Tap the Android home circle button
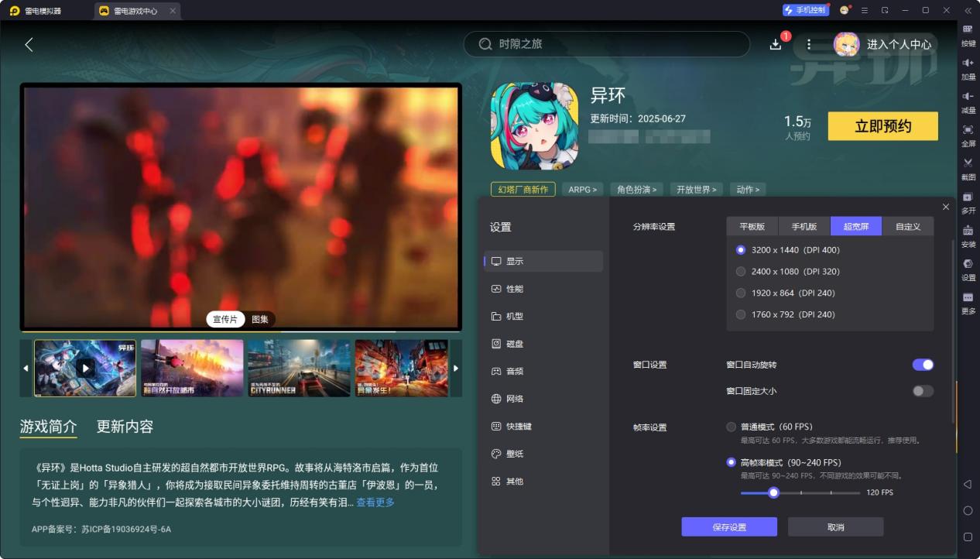The width and height of the screenshot is (980, 559). [968, 511]
